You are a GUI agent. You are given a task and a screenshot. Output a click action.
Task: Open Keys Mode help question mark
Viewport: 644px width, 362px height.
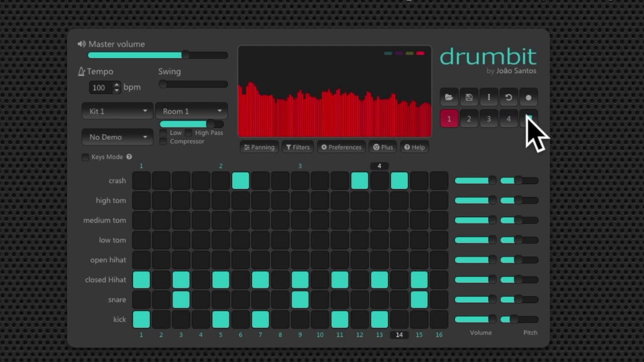(129, 157)
